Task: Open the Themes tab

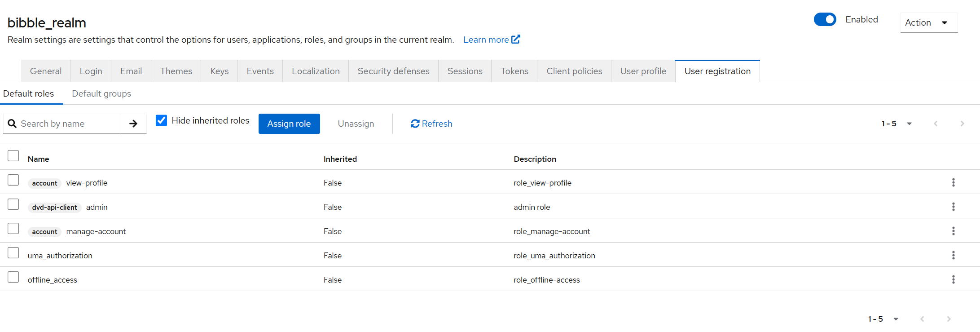Action: [176, 71]
